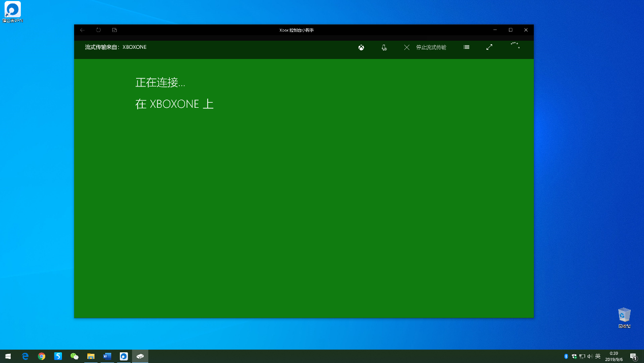Switch input method via 英 indicator
The width and height of the screenshot is (644, 363).
598,356
